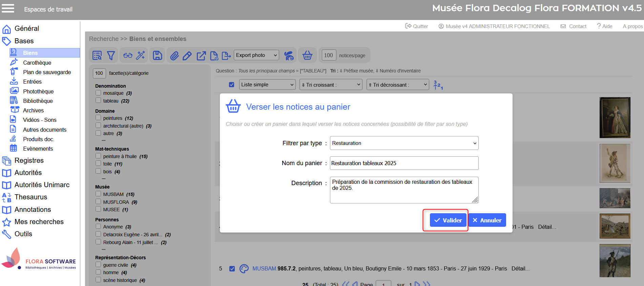644x286 pixels.
Task: Click the Nom du panier text field
Action: [x=404, y=163]
